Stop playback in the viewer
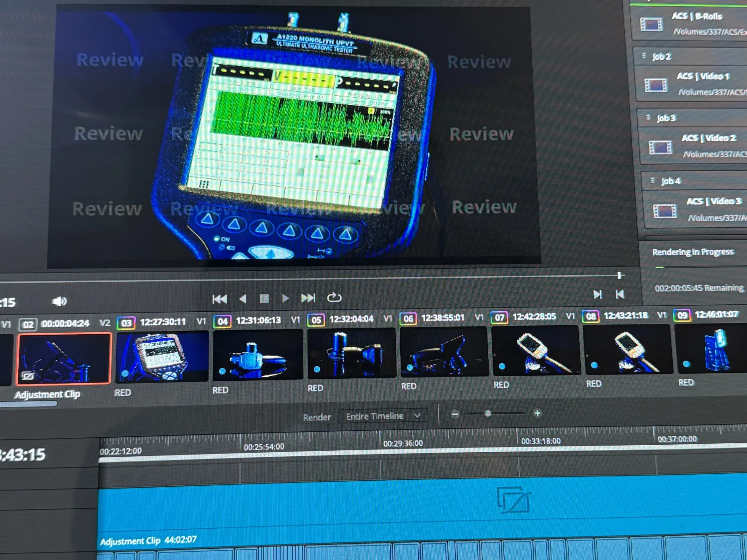The height and width of the screenshot is (560, 747). (x=264, y=299)
